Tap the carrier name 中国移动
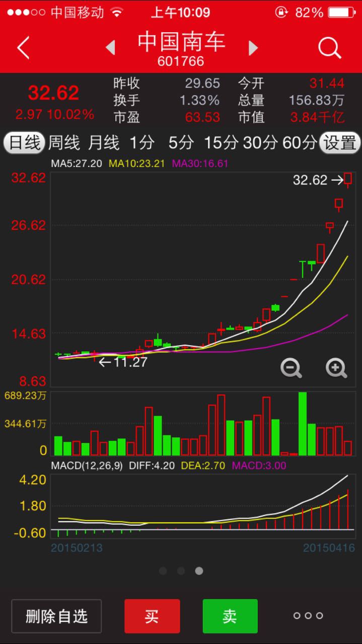Image resolution: width=362 pixels, height=644 pixels. (x=78, y=12)
